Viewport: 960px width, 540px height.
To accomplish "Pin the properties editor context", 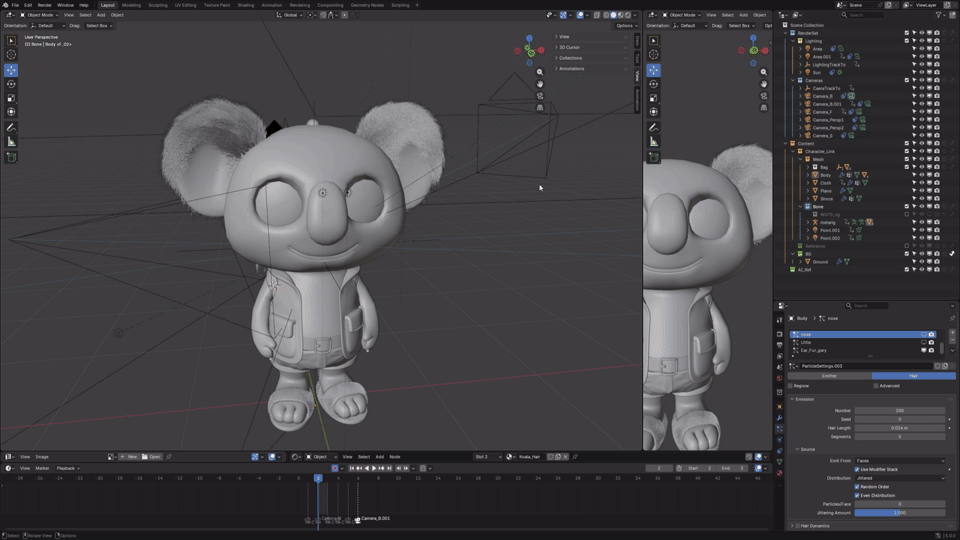I will 952,318.
